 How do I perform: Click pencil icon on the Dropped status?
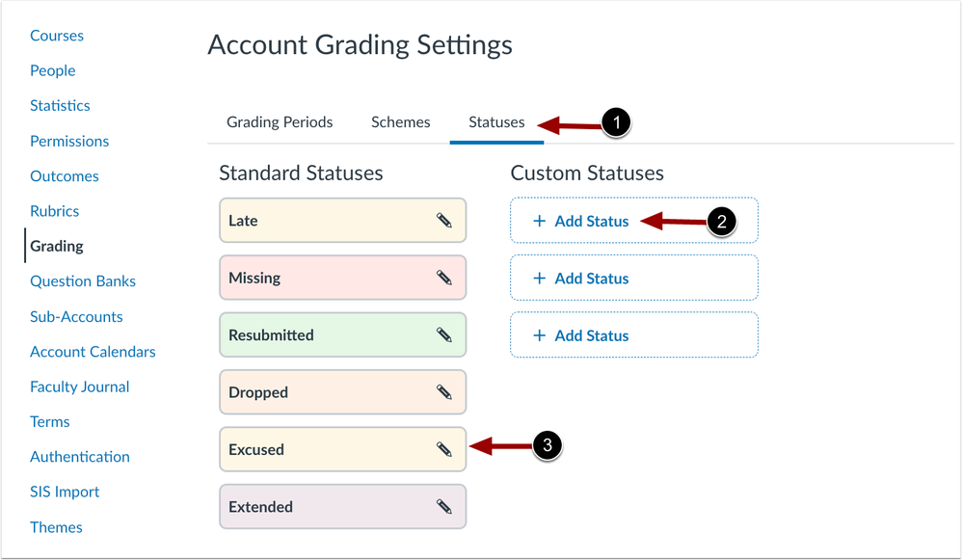[444, 392]
